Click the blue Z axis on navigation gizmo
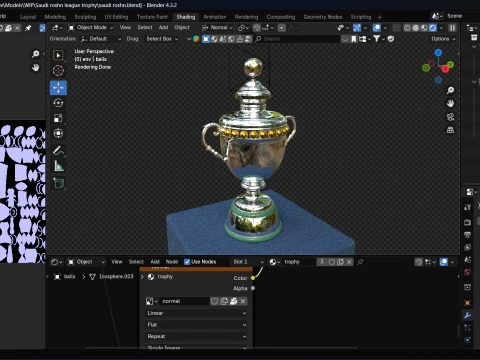Viewport: 480px width, 360px height. point(438,53)
